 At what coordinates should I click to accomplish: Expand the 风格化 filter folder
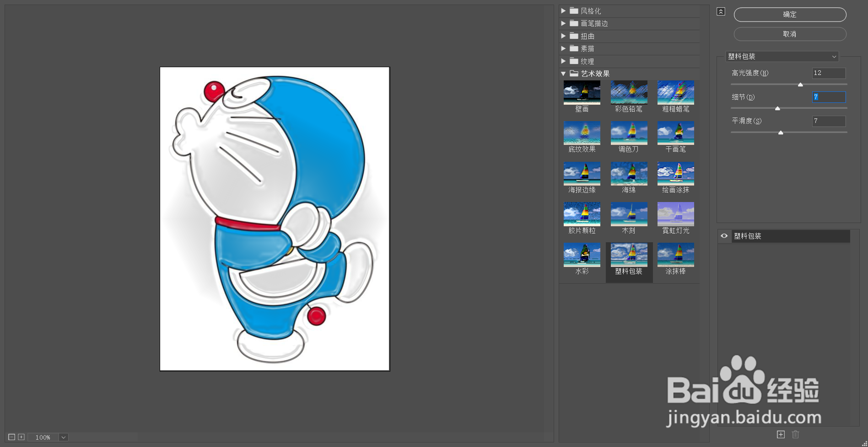coord(563,11)
